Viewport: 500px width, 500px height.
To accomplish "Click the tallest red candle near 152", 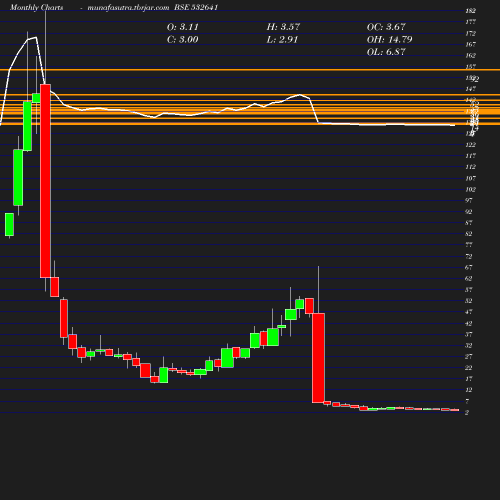I will (x=45, y=181).
